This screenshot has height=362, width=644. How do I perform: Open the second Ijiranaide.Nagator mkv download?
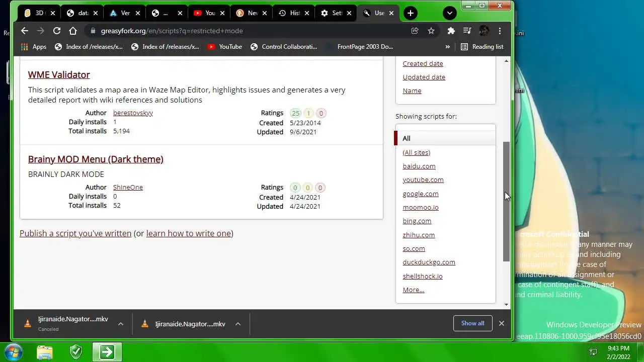click(184, 324)
